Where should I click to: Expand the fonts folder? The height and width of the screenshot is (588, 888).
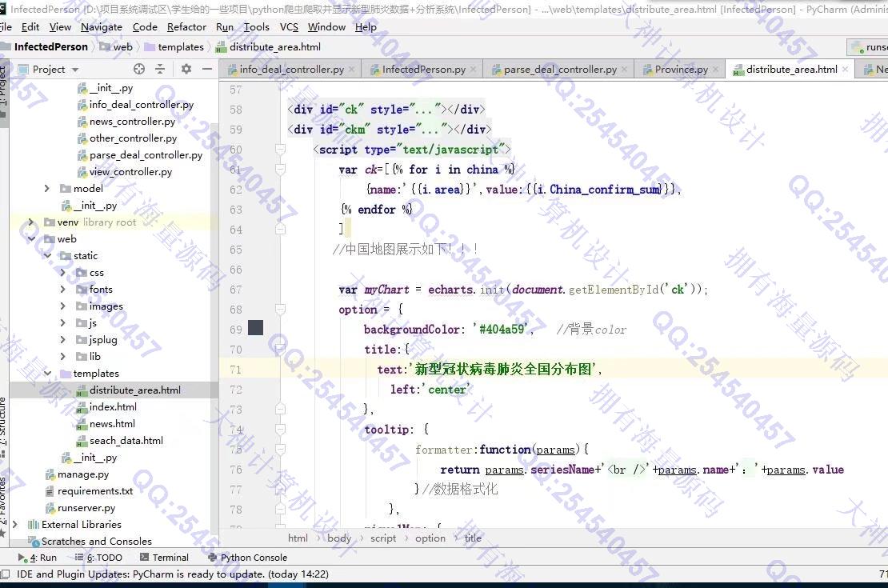pyautogui.click(x=63, y=290)
